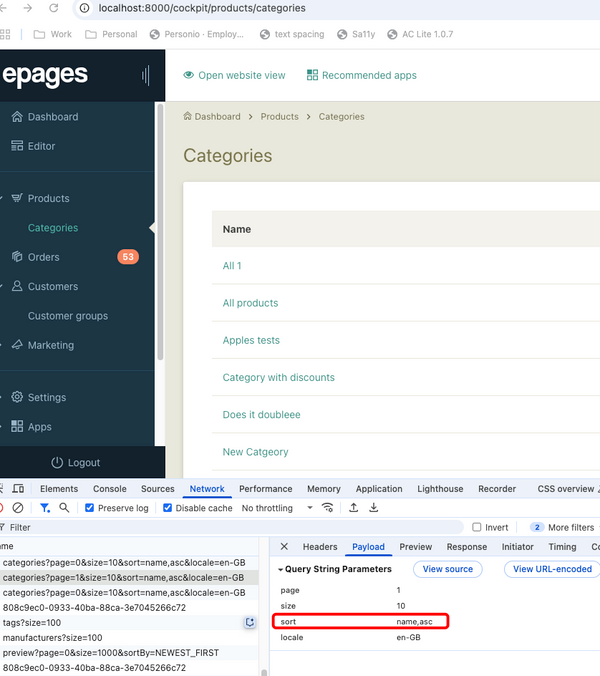Image resolution: width=600 pixels, height=676 pixels.
Task: Show the request Preview tab
Action: [416, 547]
